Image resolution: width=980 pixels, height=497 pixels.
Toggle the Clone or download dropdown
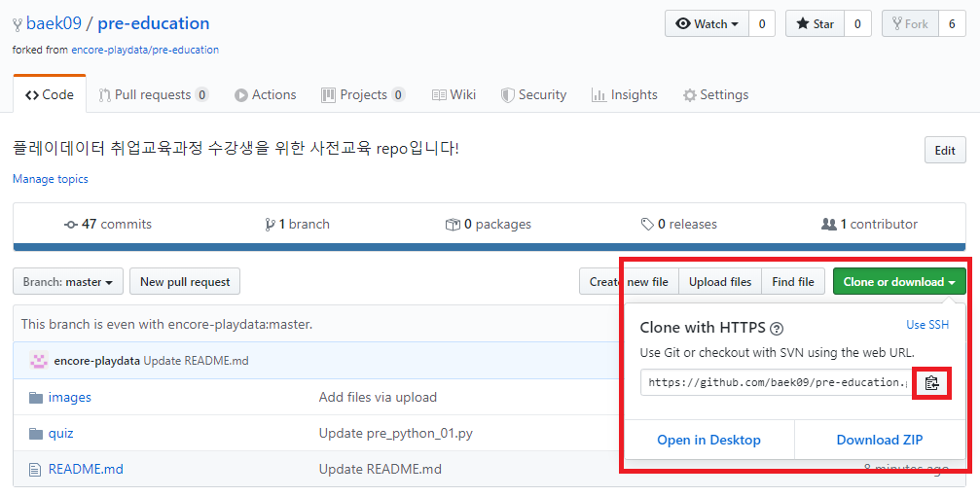(899, 282)
